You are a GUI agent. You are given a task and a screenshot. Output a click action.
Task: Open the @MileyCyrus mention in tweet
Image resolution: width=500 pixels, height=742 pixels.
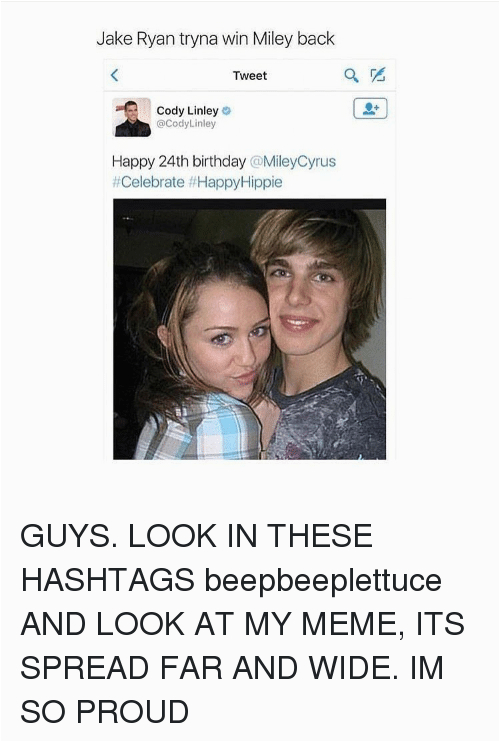(x=292, y=162)
